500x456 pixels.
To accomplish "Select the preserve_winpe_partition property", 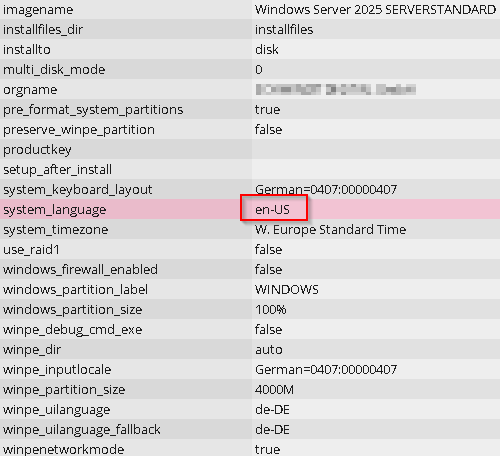I will [x=79, y=130].
